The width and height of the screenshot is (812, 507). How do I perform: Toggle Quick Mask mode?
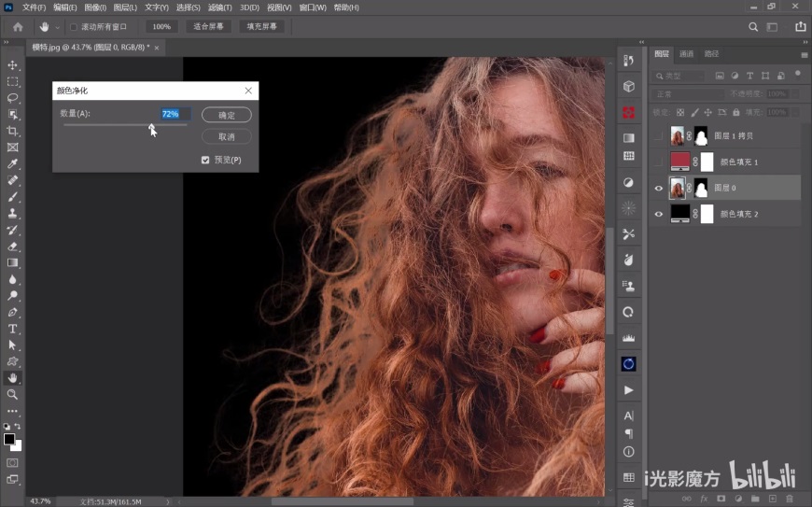(x=12, y=462)
